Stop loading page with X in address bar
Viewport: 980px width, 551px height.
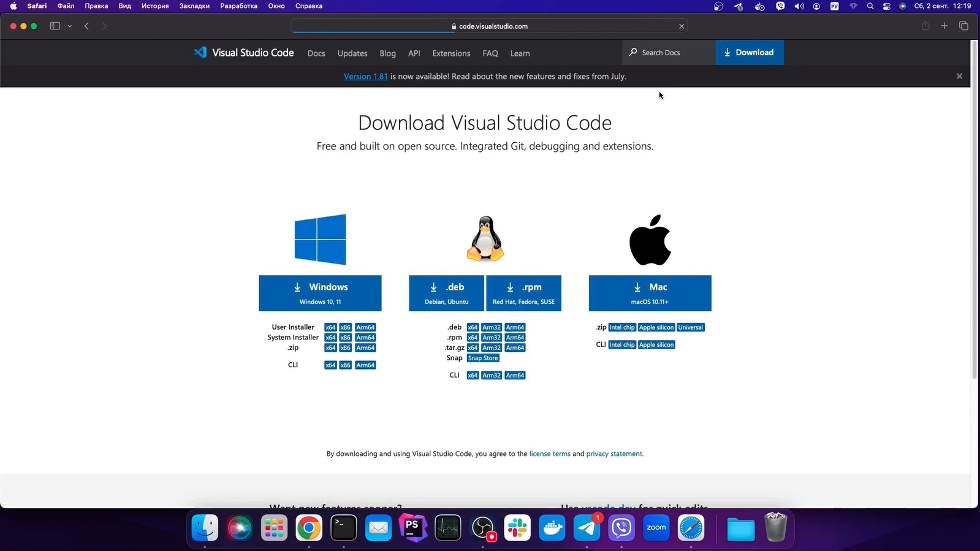[x=682, y=26]
